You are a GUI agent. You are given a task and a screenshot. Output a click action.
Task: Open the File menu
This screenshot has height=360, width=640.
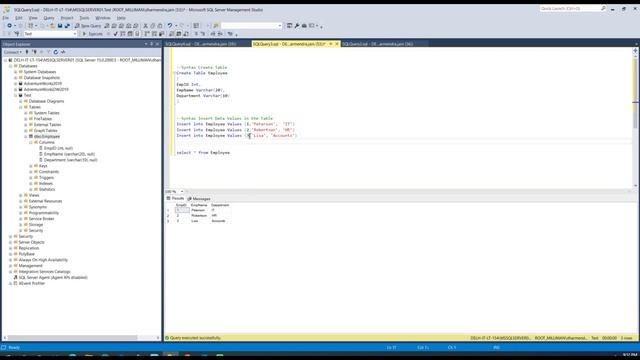point(6,18)
